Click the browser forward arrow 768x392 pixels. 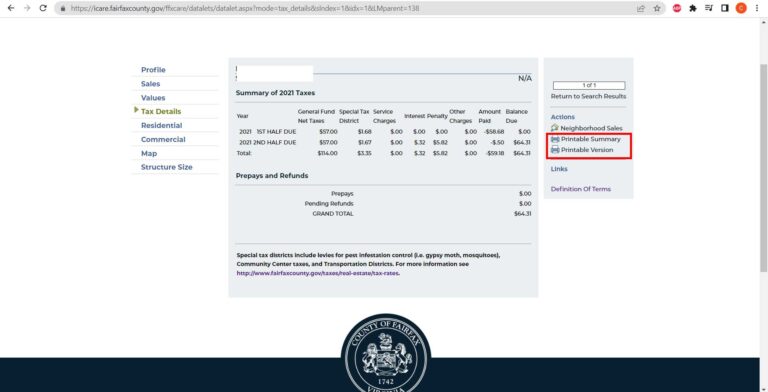(27, 8)
